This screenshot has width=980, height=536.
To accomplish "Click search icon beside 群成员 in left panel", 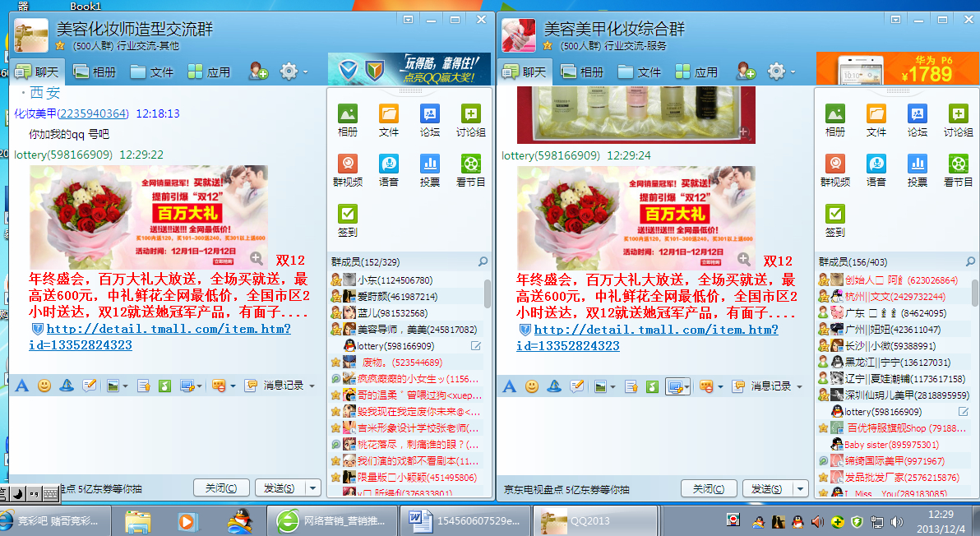I will 483,261.
